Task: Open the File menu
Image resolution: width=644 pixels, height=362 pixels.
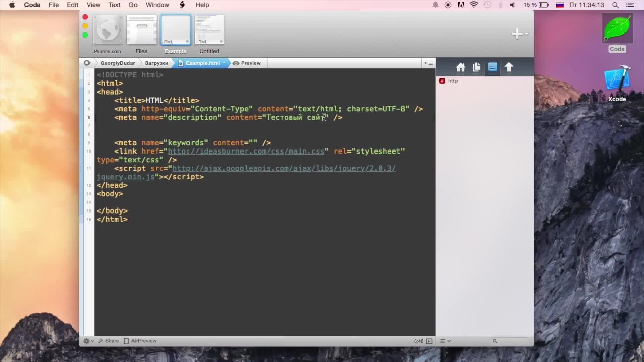Action: (54, 5)
